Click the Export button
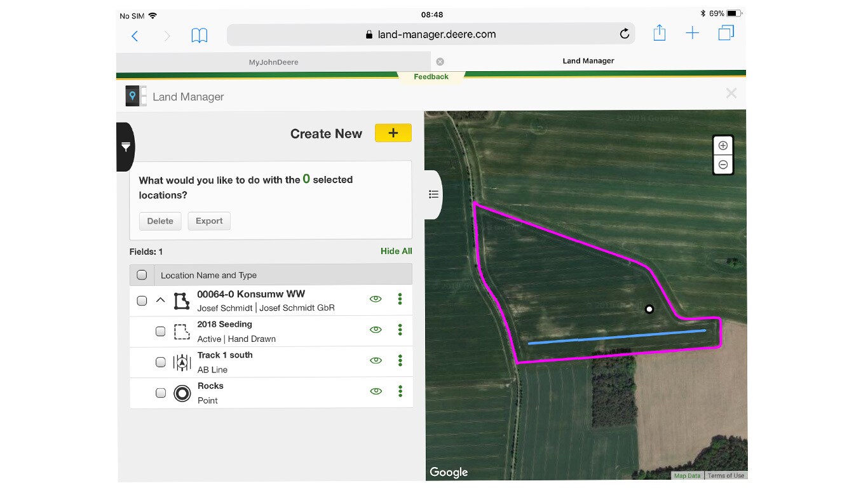This screenshot has height=488, width=868. point(208,221)
